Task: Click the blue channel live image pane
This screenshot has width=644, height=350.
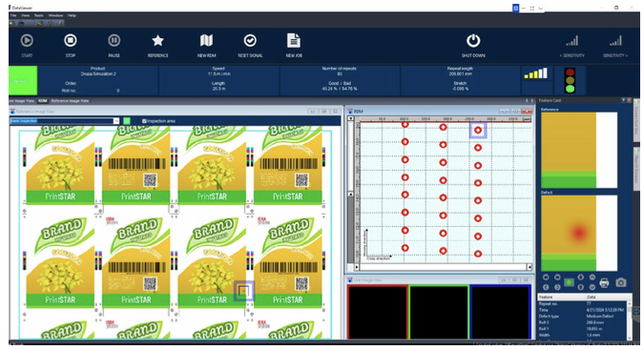Action: click(500, 313)
